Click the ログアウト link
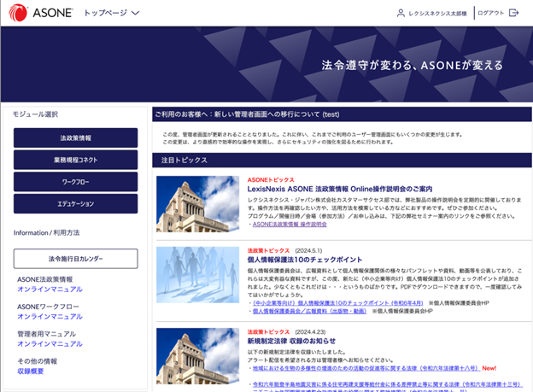The image size is (533, 392). [x=490, y=13]
